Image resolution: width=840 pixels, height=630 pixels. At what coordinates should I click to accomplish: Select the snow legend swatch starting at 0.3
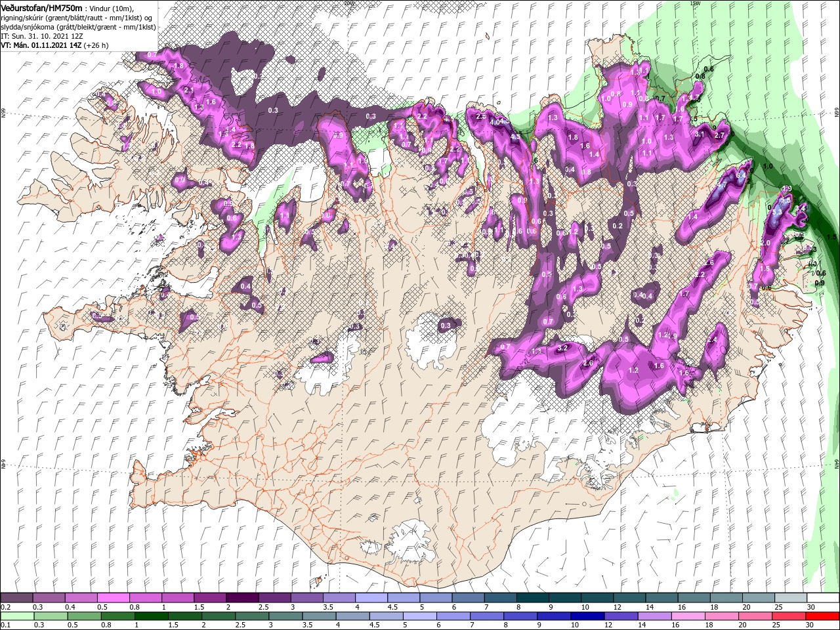coord(49,598)
